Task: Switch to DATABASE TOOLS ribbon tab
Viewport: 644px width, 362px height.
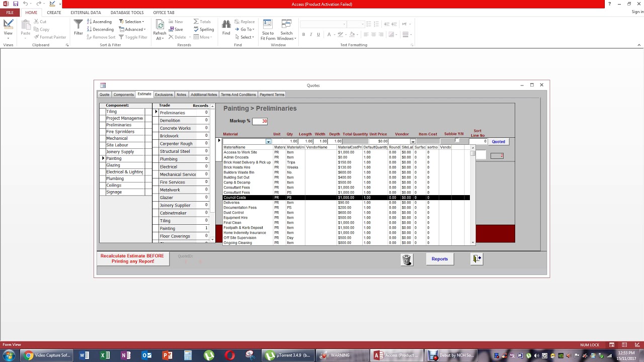Action: [127, 13]
